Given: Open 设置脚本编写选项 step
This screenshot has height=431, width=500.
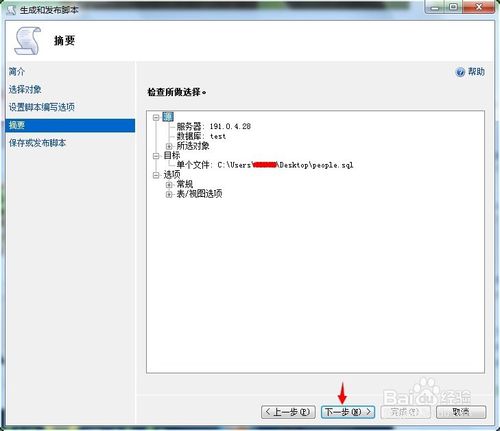Looking at the screenshot, I should pos(42,107).
